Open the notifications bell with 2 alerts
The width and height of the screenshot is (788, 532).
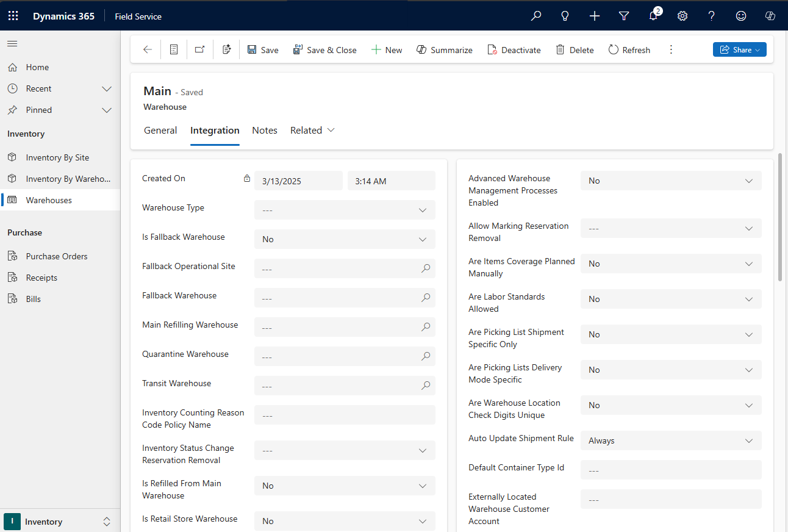pyautogui.click(x=653, y=16)
